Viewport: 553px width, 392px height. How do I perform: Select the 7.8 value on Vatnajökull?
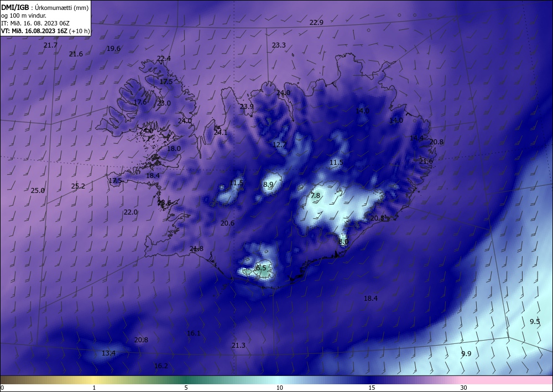point(315,196)
